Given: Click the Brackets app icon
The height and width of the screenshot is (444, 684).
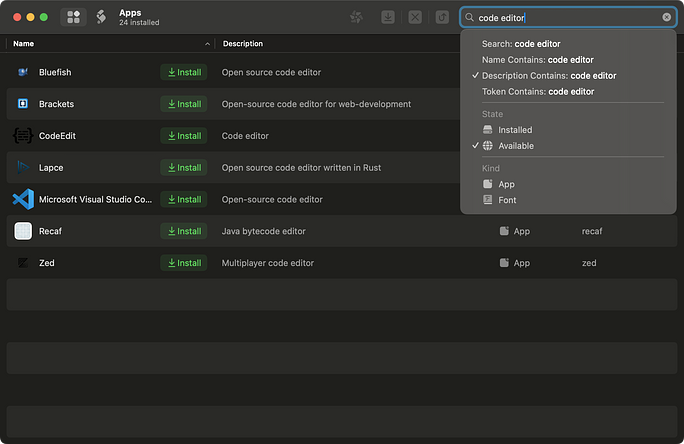Looking at the screenshot, I should [x=23, y=103].
